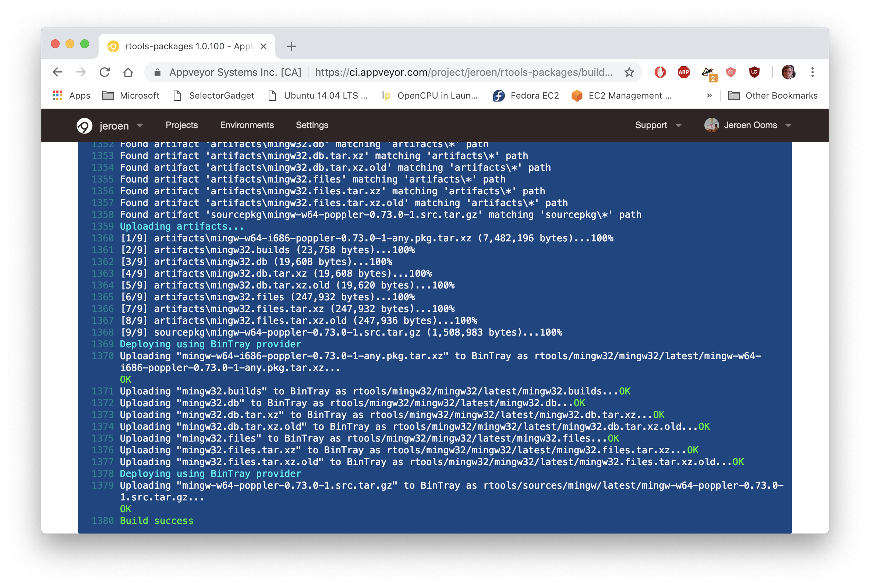
Task: Open Settings in AppVeyor navbar
Action: (x=312, y=125)
